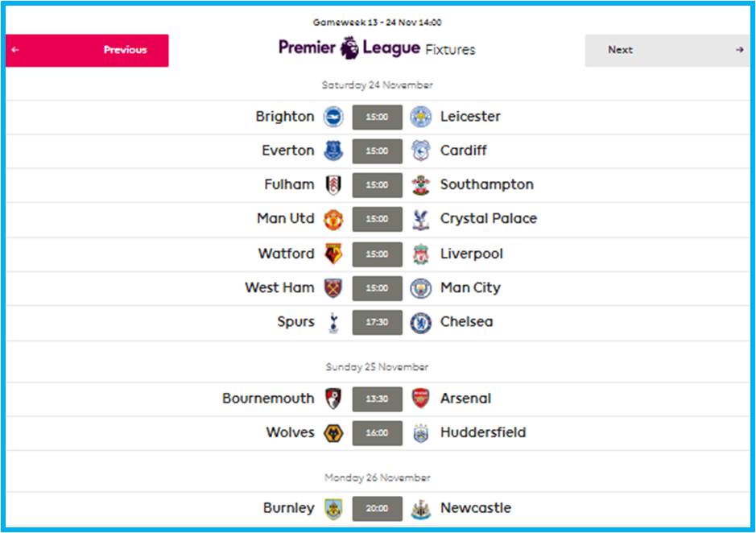The width and height of the screenshot is (756, 533).
Task: Open the Southampton team link
Action: click(486, 184)
